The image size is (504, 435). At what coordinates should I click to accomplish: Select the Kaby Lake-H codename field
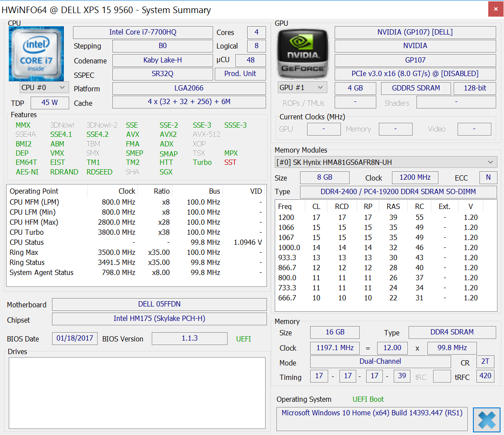point(163,60)
